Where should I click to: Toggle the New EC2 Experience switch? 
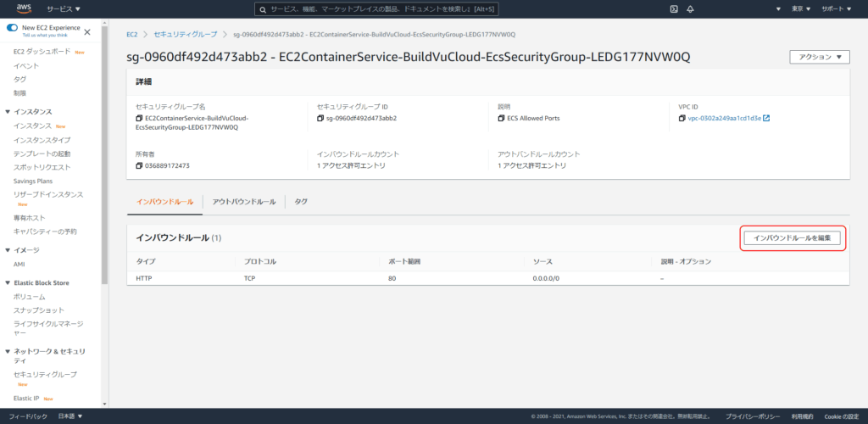click(x=12, y=28)
